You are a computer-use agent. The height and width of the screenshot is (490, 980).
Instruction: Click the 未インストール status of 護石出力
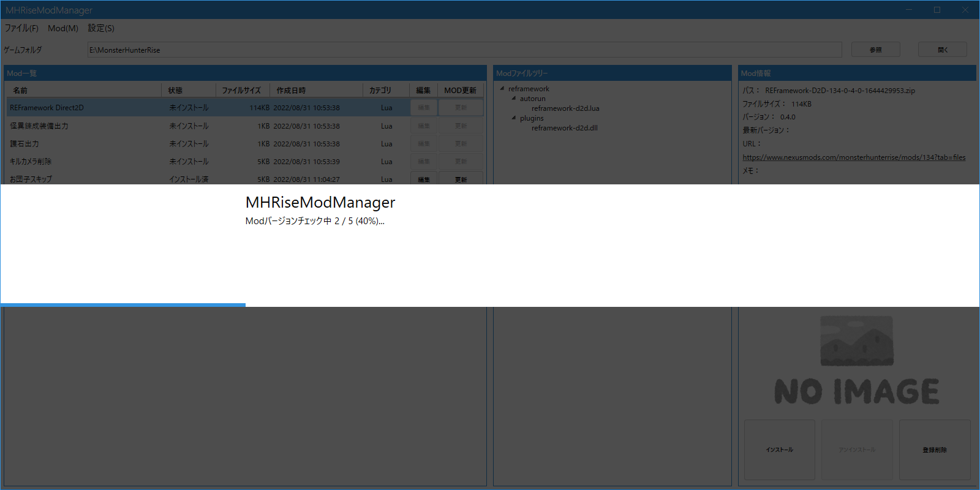tap(189, 144)
